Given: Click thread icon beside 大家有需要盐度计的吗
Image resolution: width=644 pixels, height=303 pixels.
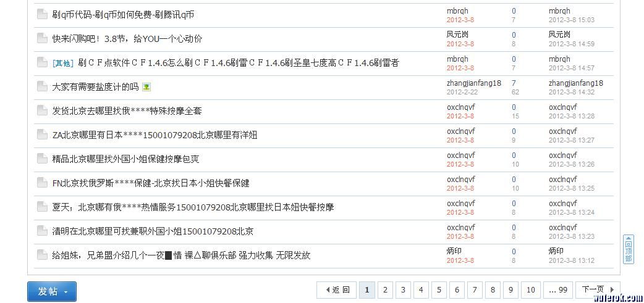Looking at the screenshot, I should (x=42, y=86).
